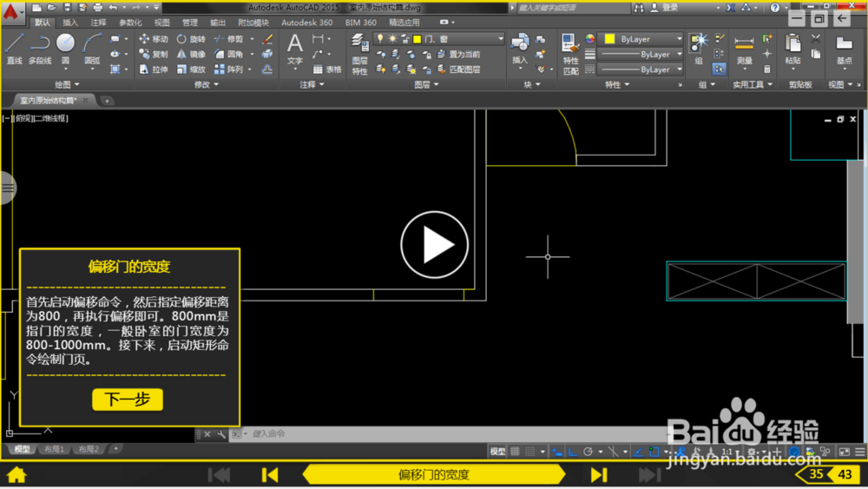Image resolution: width=868 pixels, height=489 pixels.
Task: Expand the Properties (特性) panel
Action: coord(617,84)
